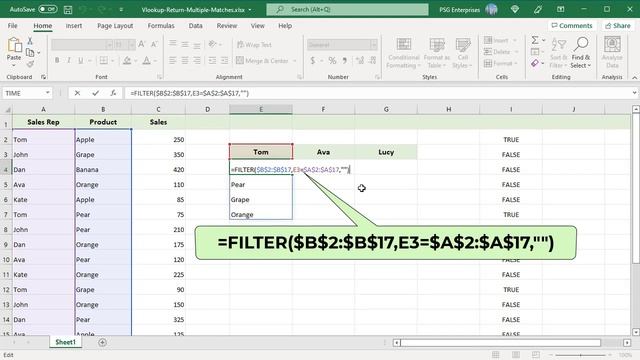
Task: Click the Cut scissors icon
Action: coord(30,41)
